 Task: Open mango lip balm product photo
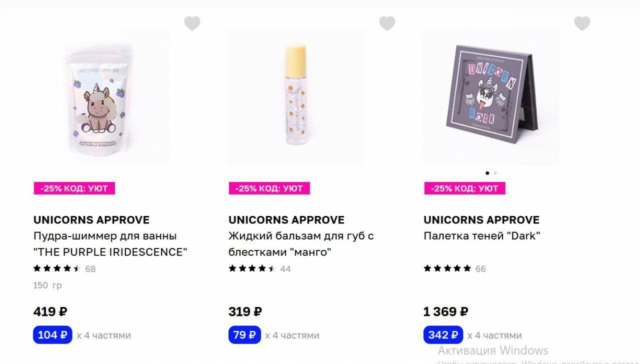pos(296,97)
